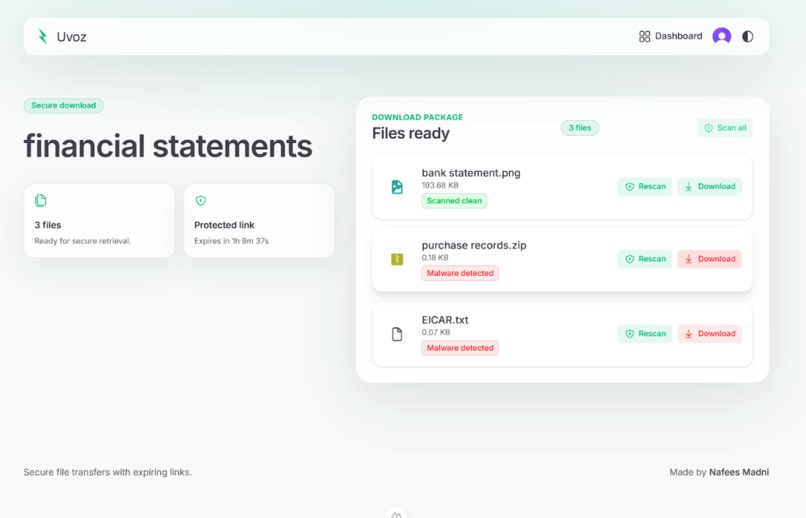806x518 pixels.
Task: Click the 0.18 KB file size
Action: click(435, 258)
